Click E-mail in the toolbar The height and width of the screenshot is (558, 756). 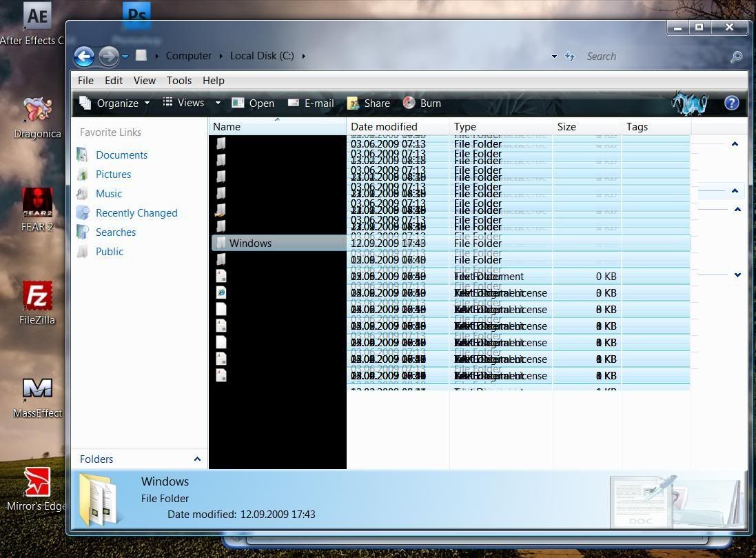click(x=311, y=103)
